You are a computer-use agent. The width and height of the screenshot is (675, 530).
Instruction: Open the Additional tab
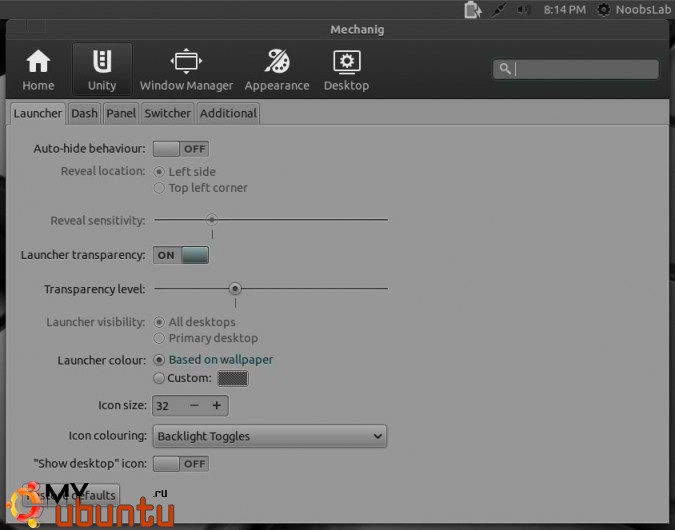click(x=228, y=113)
